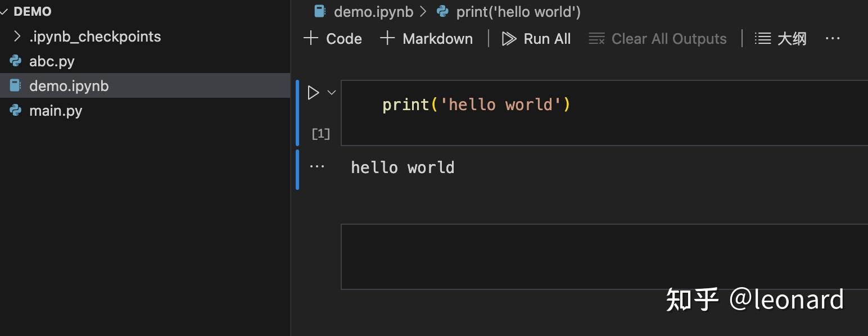Add a new Code cell
Image resolution: width=868 pixels, height=336 pixels.
click(333, 38)
